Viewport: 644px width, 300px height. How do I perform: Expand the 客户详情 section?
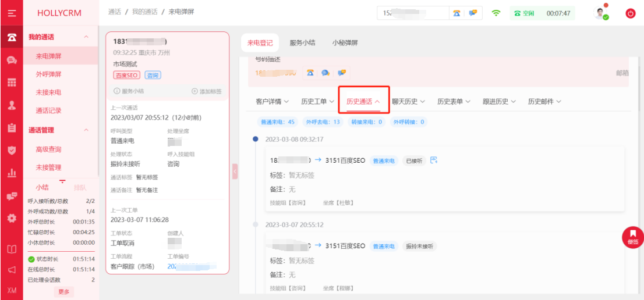tap(272, 101)
